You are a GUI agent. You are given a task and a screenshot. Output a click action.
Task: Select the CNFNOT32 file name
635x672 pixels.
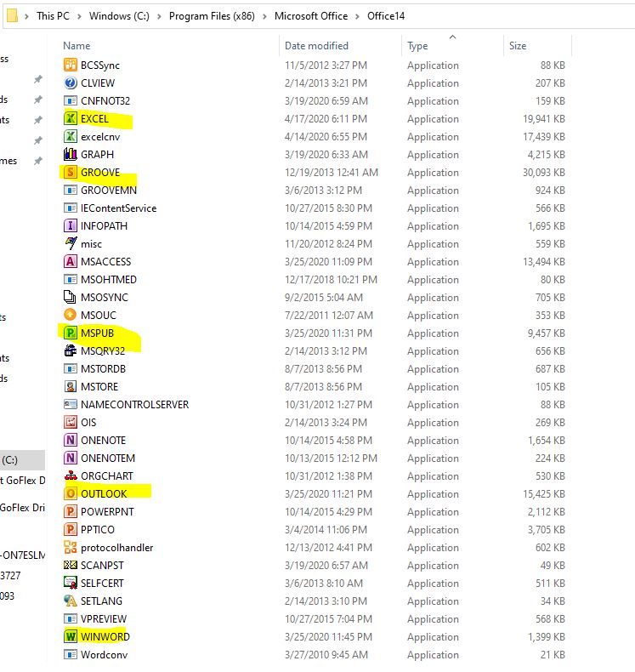click(x=105, y=100)
